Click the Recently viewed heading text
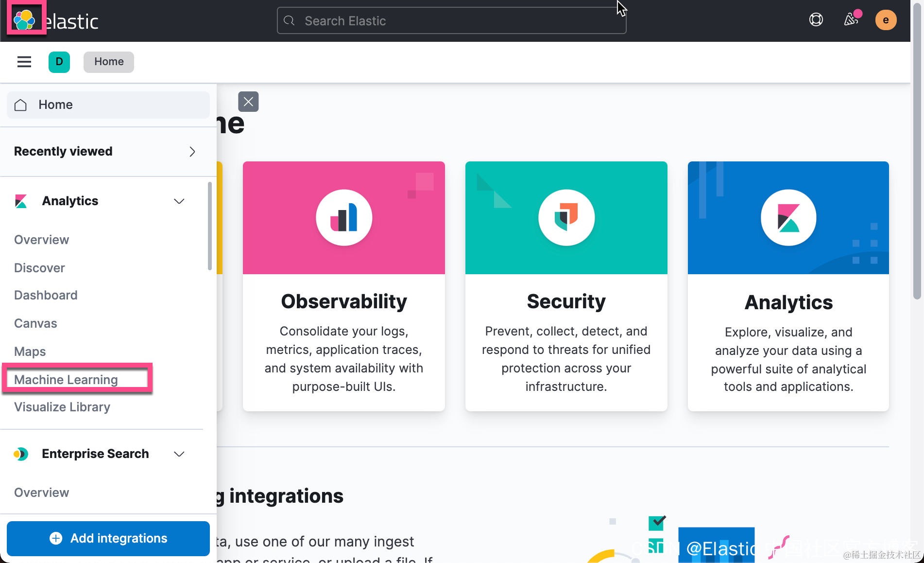This screenshot has height=563, width=924. click(63, 152)
